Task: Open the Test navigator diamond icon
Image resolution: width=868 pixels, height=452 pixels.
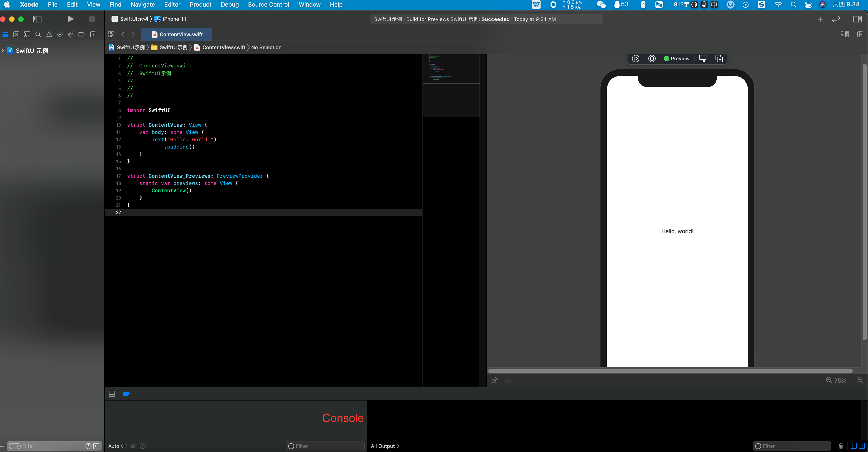Action: click(x=60, y=34)
